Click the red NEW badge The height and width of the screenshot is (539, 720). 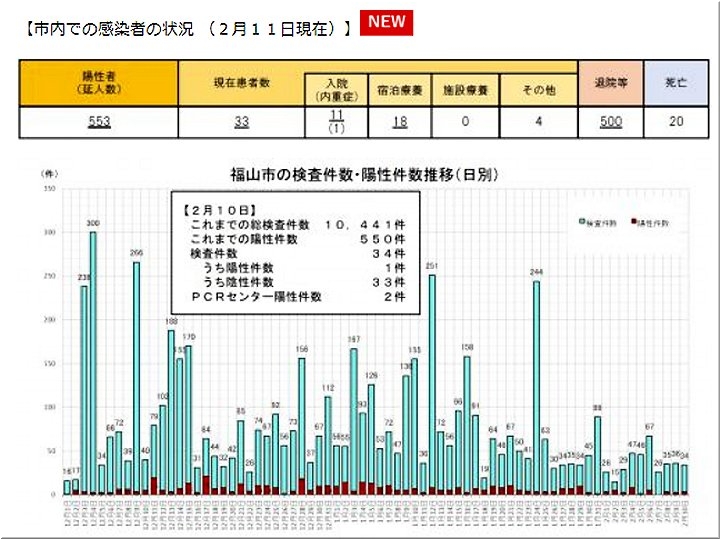pyautogui.click(x=387, y=23)
